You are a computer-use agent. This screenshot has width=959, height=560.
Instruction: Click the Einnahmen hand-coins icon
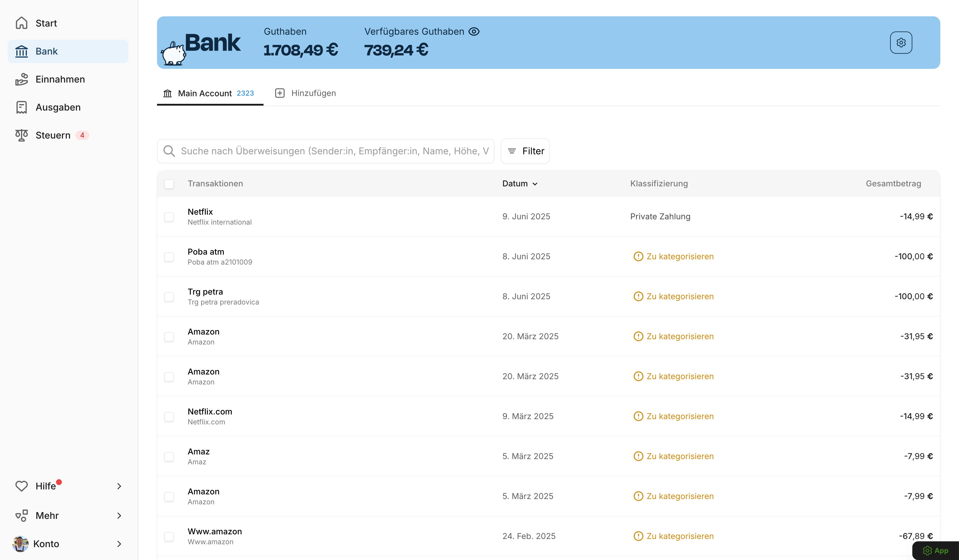click(22, 79)
